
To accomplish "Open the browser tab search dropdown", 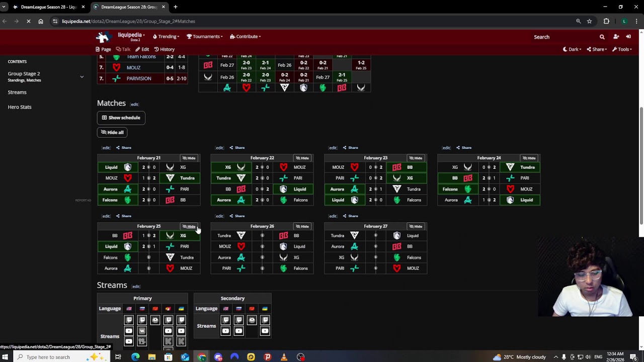I will [4, 7].
